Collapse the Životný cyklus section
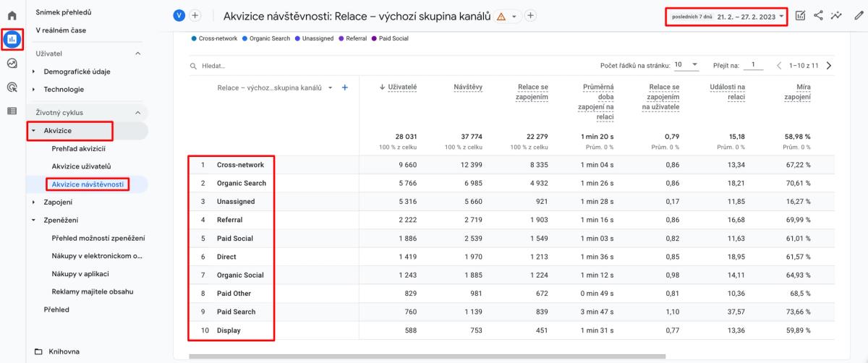This screenshot has height=363, width=868. tap(137, 113)
